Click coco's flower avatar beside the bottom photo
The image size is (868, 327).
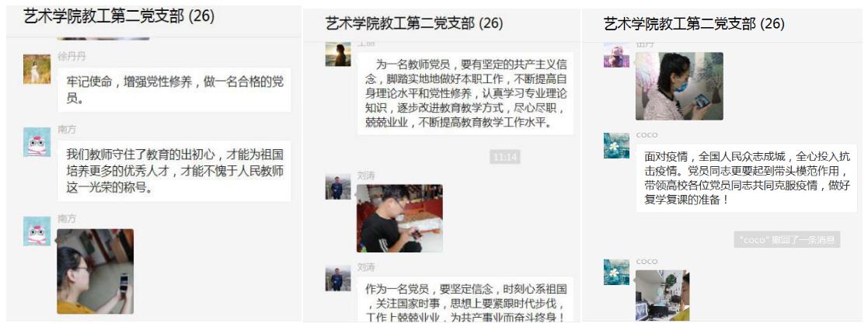pyautogui.click(x=616, y=272)
